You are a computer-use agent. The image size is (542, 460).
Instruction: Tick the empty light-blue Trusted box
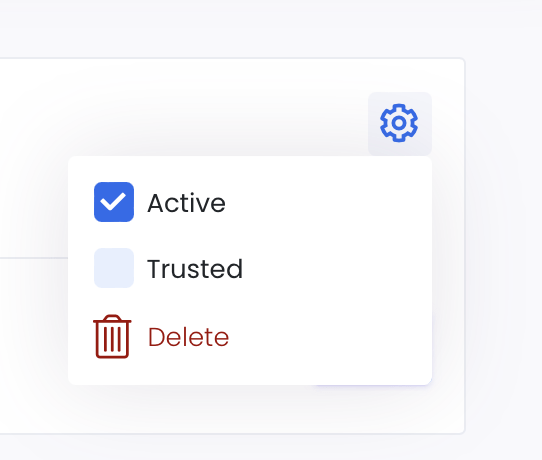pos(114,268)
